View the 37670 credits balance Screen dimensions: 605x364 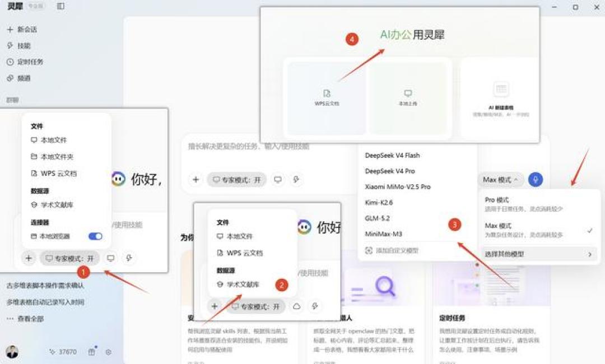point(63,352)
